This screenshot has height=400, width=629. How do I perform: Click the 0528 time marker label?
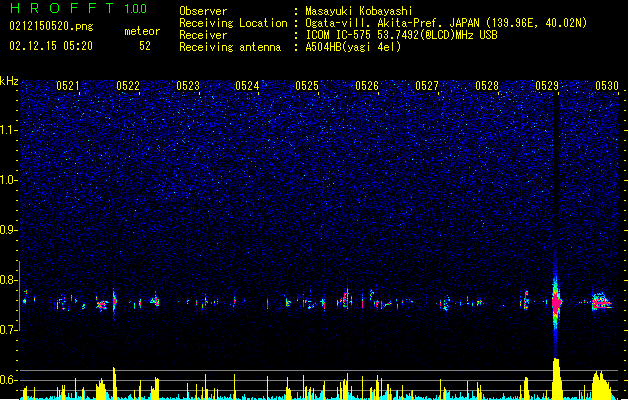click(x=487, y=86)
